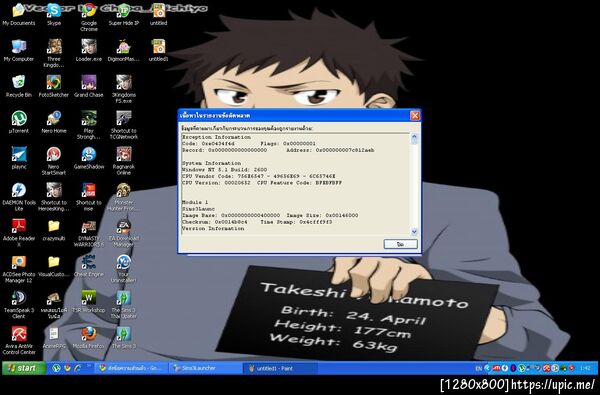Image resolution: width=600 pixels, height=395 pixels.
Task: Click the dialog's bottom-right close button
Action: click(400, 244)
